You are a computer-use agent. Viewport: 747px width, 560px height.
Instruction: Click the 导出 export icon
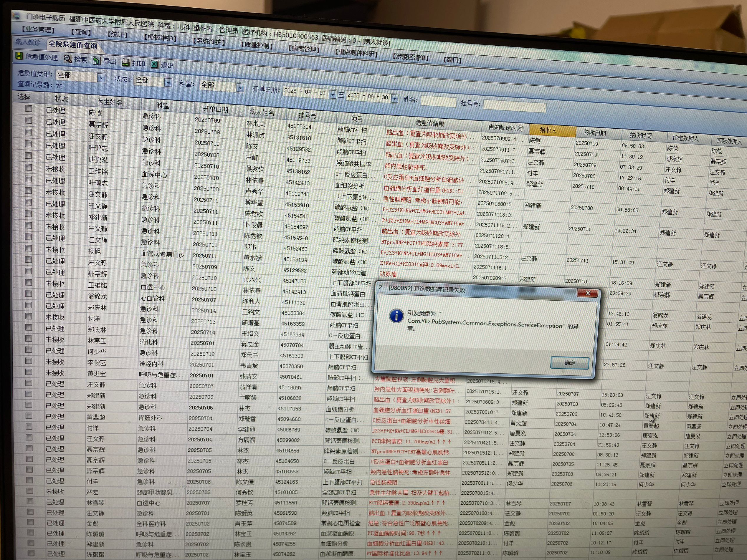[x=97, y=60]
